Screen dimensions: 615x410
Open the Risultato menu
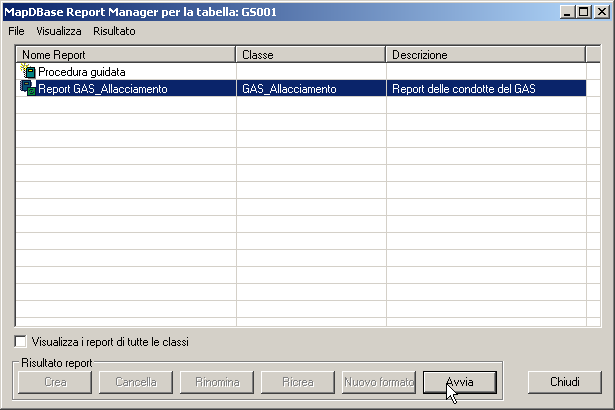[x=114, y=31]
